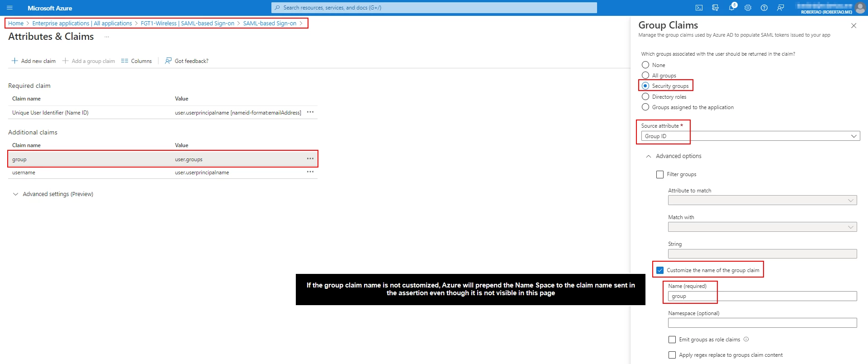Open the Source attribute dropdown
868x364 pixels.
coord(750,136)
